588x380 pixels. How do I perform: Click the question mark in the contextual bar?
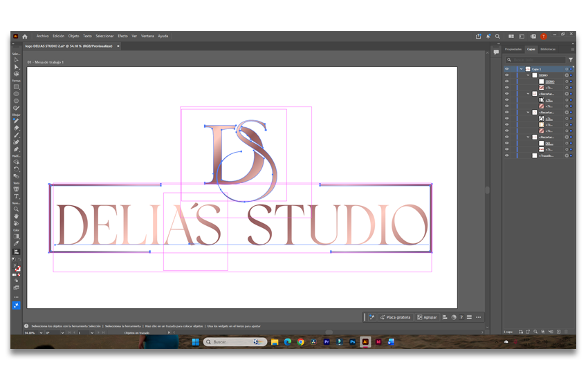tap(461, 318)
